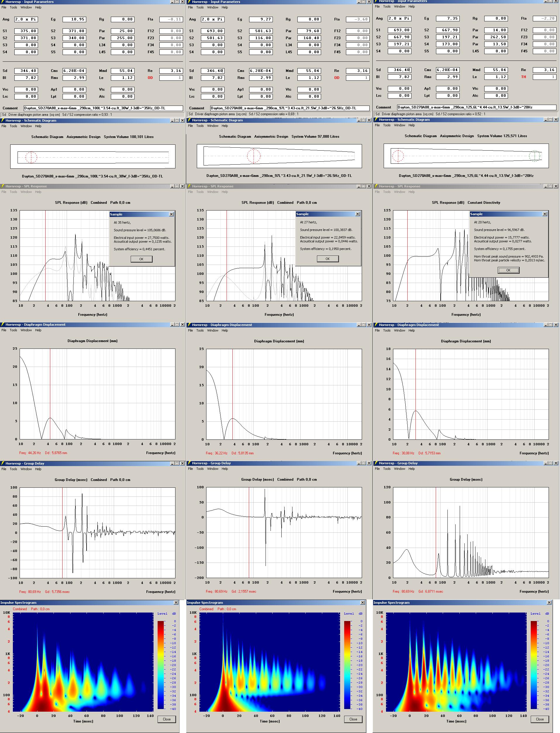Select the Eg field containing 9,27
The height and width of the screenshot is (733, 560).
pos(261,19)
